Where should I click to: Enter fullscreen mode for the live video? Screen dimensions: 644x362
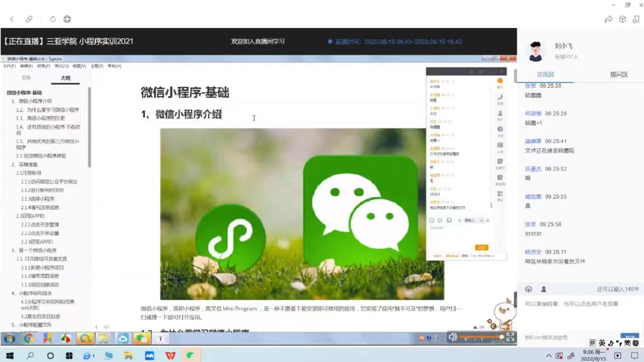click(x=510, y=337)
